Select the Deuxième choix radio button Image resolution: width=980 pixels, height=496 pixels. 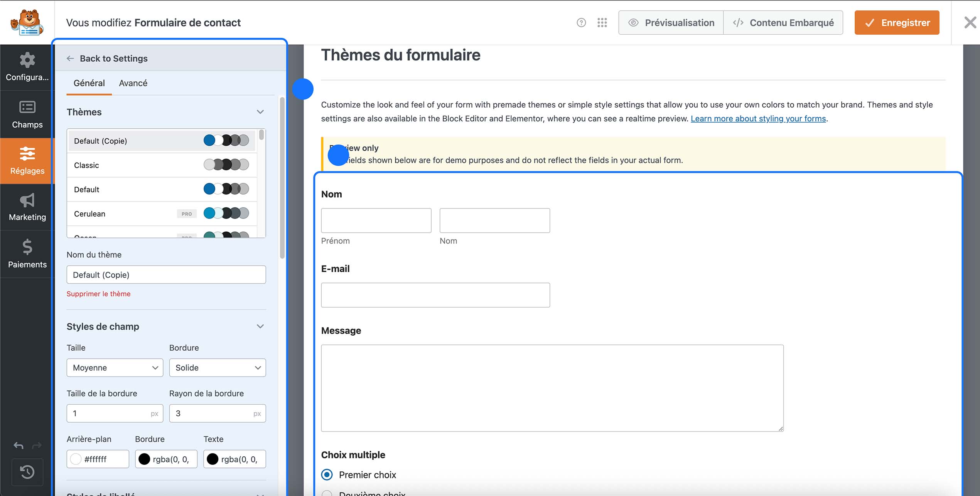pyautogui.click(x=327, y=493)
